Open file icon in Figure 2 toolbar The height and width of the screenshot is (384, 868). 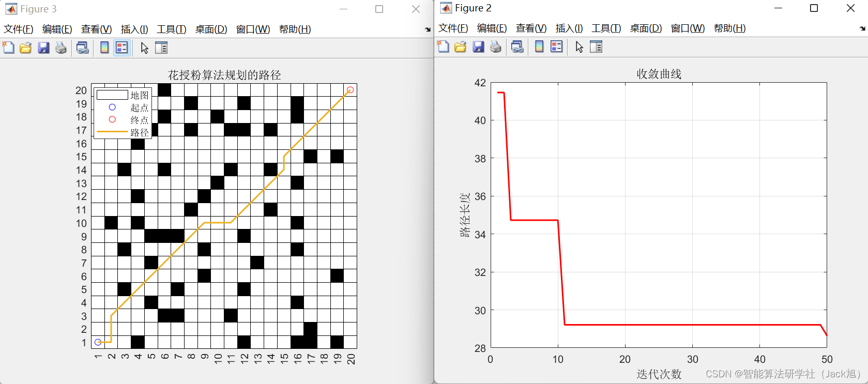click(460, 47)
